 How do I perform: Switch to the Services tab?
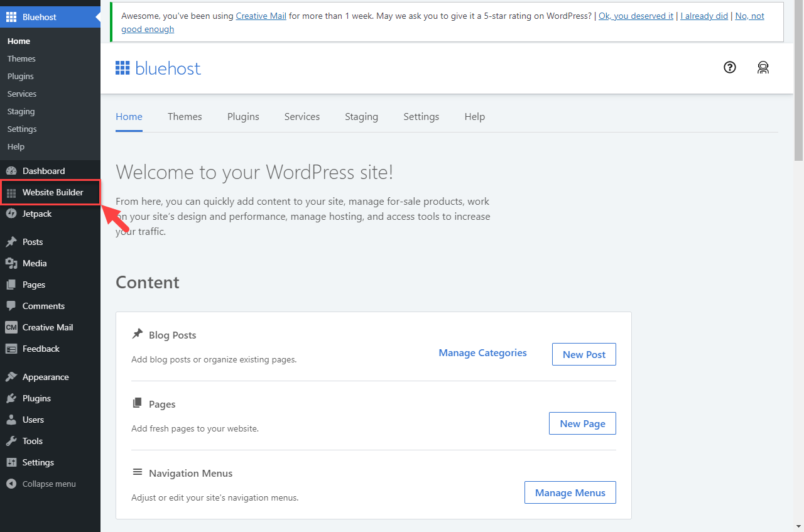[x=302, y=116]
